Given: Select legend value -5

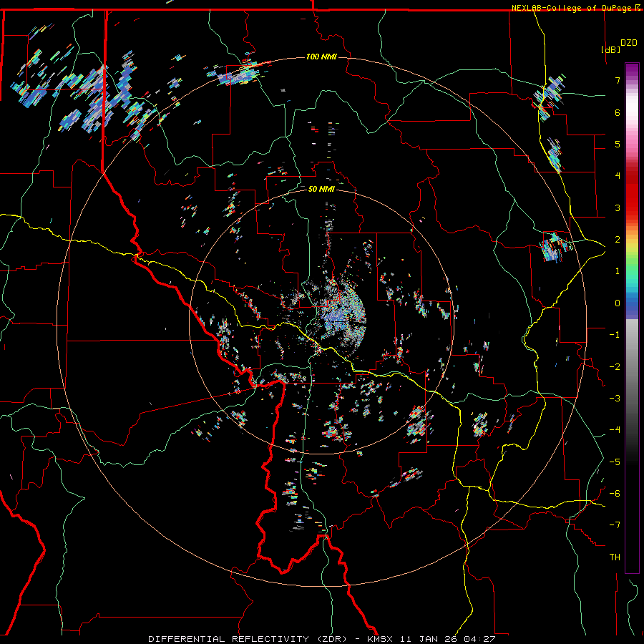Looking at the screenshot, I should (x=615, y=462).
